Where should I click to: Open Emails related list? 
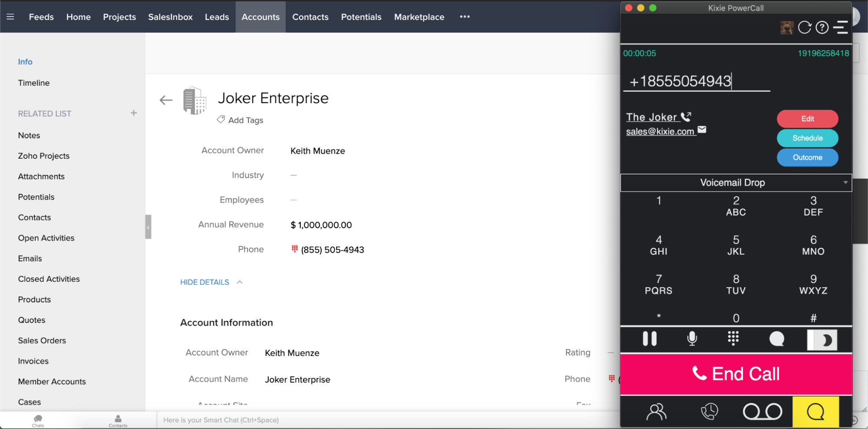(x=30, y=258)
